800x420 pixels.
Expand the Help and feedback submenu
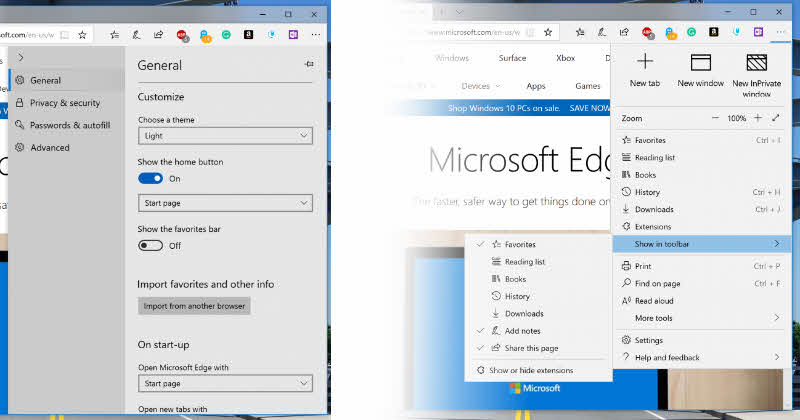702,357
